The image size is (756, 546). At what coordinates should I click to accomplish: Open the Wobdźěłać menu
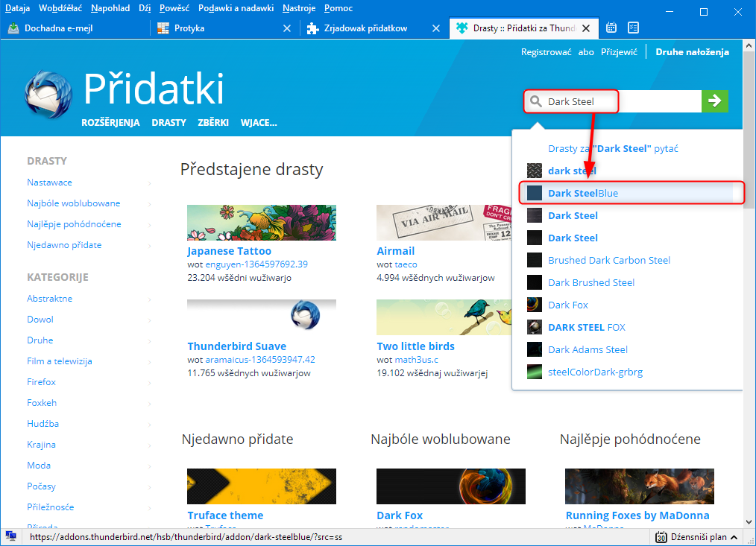[60, 8]
